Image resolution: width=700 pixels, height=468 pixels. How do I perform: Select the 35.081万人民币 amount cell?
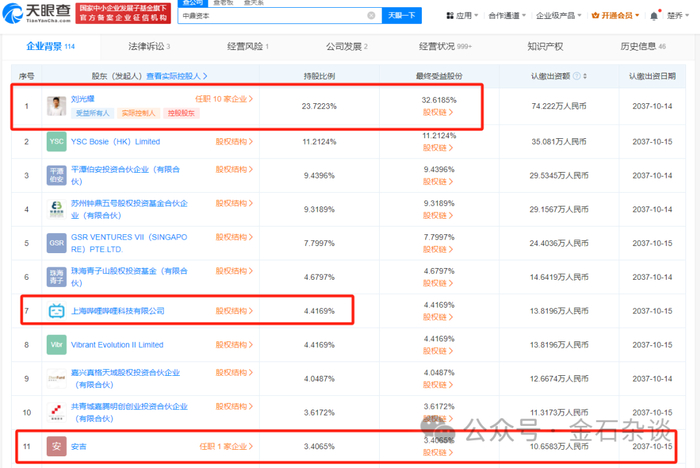(559, 142)
